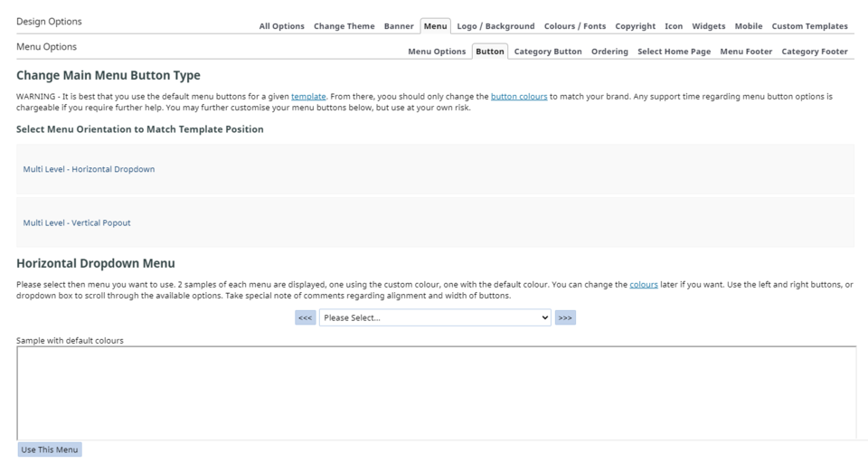Open the template hyperlink in warning text
Image resolution: width=868 pixels, height=463 pixels.
click(x=308, y=96)
